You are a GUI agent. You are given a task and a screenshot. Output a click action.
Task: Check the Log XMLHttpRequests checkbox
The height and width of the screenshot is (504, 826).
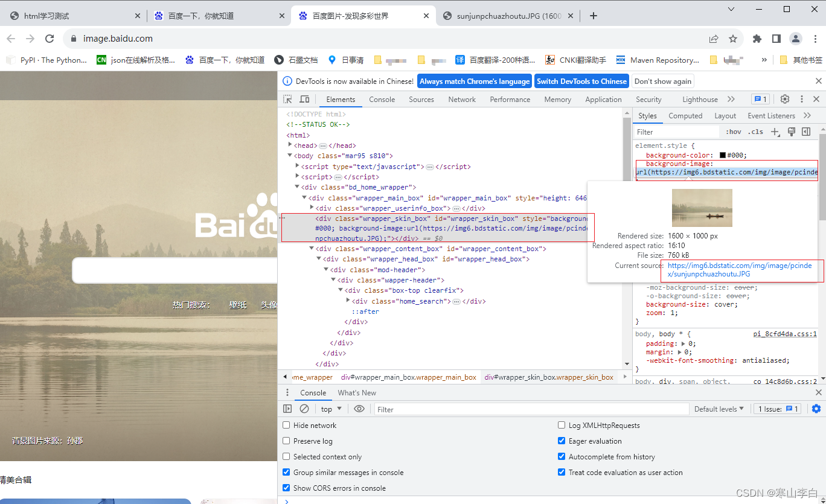[x=562, y=425]
